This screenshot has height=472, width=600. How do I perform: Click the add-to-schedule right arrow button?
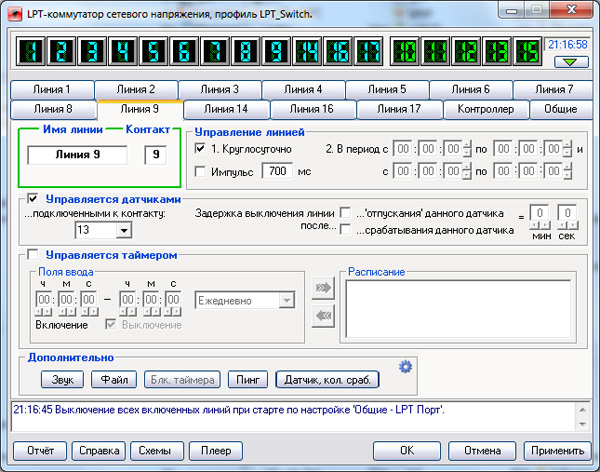[324, 288]
